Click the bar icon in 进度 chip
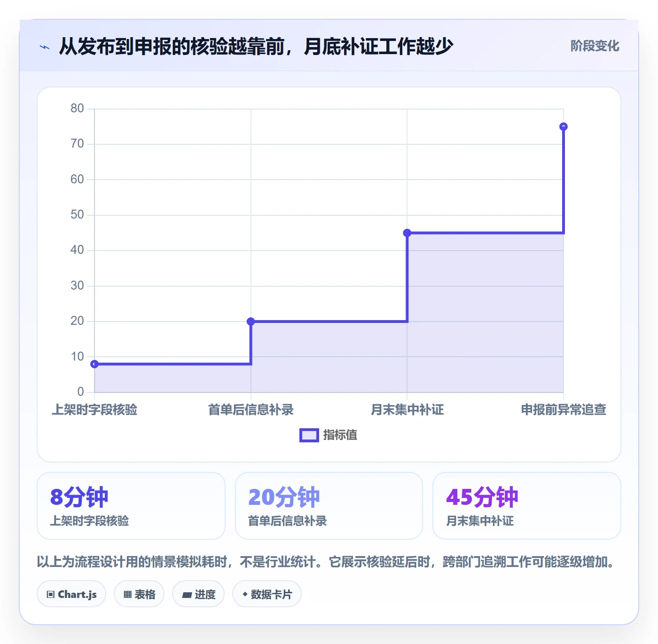 click(187, 595)
